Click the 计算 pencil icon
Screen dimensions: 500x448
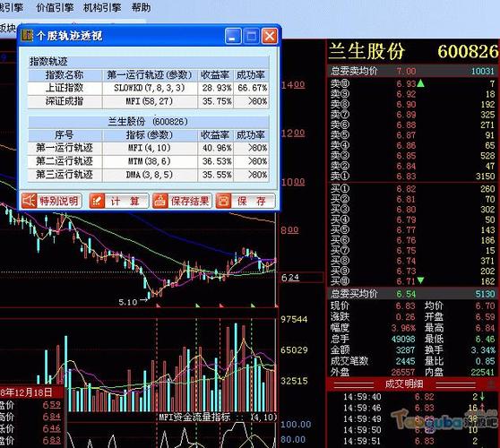(x=97, y=201)
